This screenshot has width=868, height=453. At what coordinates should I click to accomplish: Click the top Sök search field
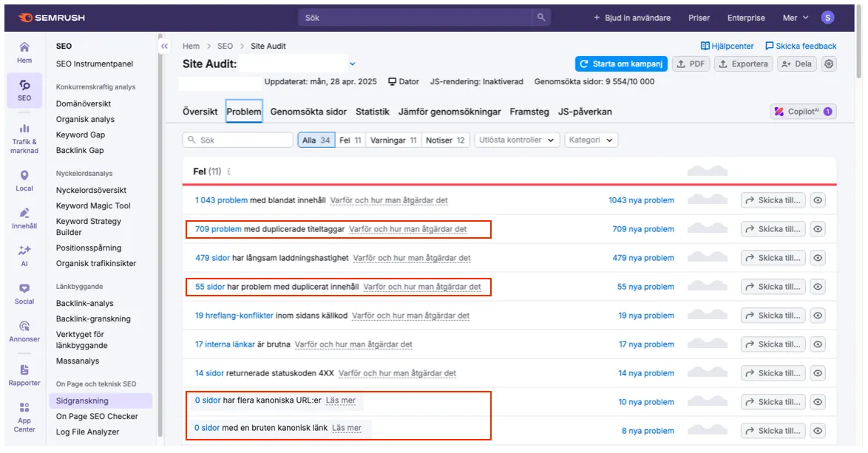(x=416, y=18)
